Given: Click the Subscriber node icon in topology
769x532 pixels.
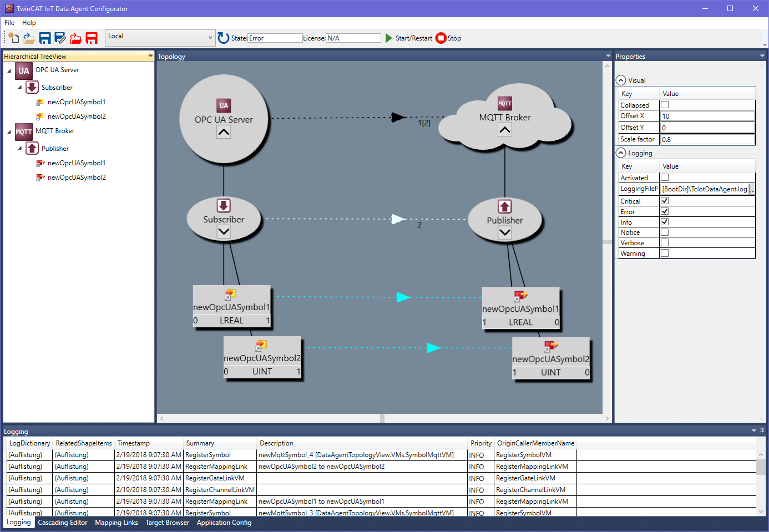Looking at the screenshot, I should point(224,205).
